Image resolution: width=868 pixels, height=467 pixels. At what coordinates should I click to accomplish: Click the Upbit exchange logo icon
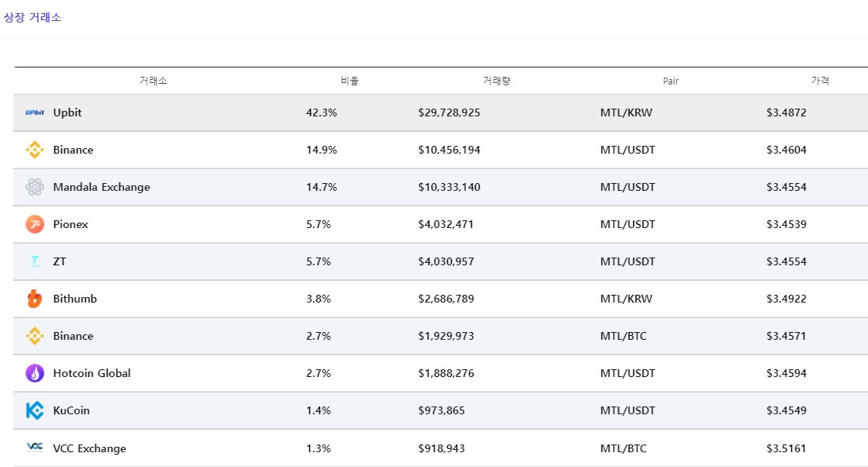click(x=35, y=112)
